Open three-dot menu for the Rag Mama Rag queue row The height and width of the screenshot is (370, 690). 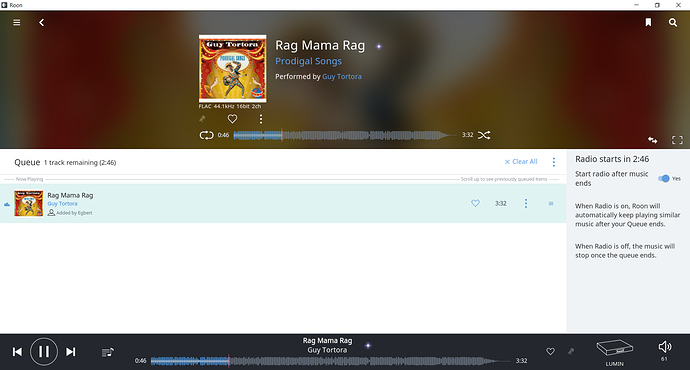pos(526,203)
